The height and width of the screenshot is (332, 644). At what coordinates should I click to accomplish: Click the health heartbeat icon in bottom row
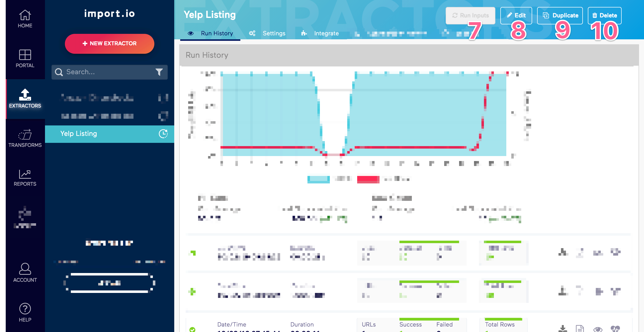(615, 329)
